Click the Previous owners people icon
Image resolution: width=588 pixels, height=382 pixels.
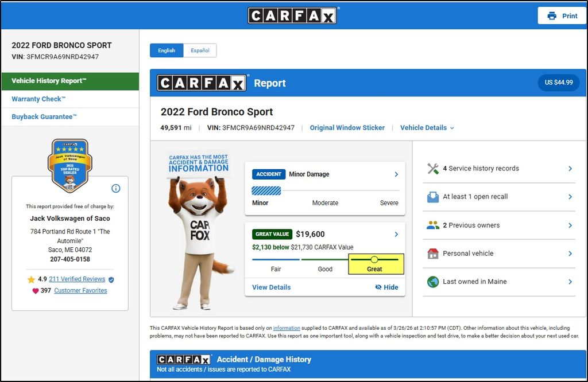click(x=433, y=225)
